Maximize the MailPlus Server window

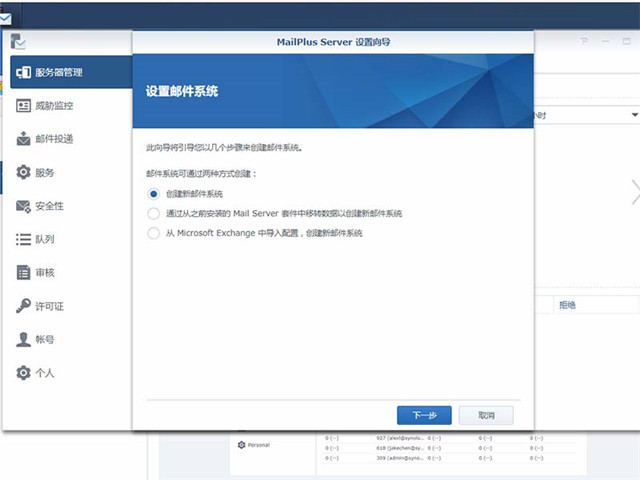coord(627,41)
